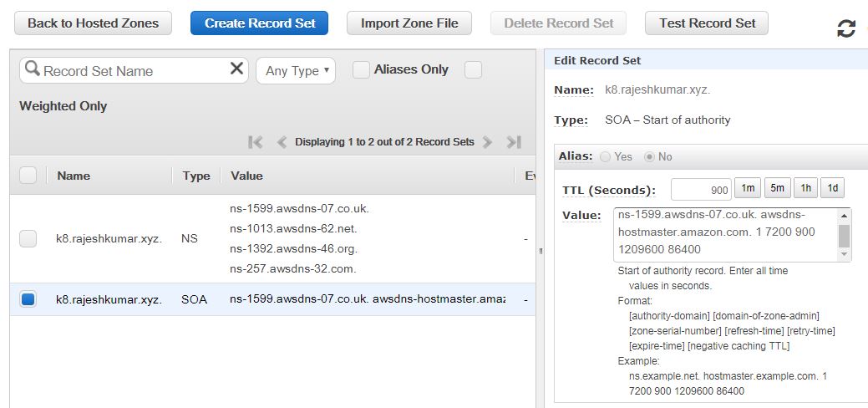Enable the Aliases Only checkbox

coord(361,70)
